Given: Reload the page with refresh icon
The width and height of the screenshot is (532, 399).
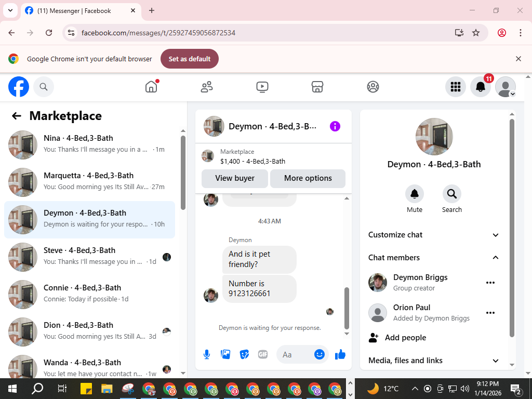Looking at the screenshot, I should tap(49, 33).
